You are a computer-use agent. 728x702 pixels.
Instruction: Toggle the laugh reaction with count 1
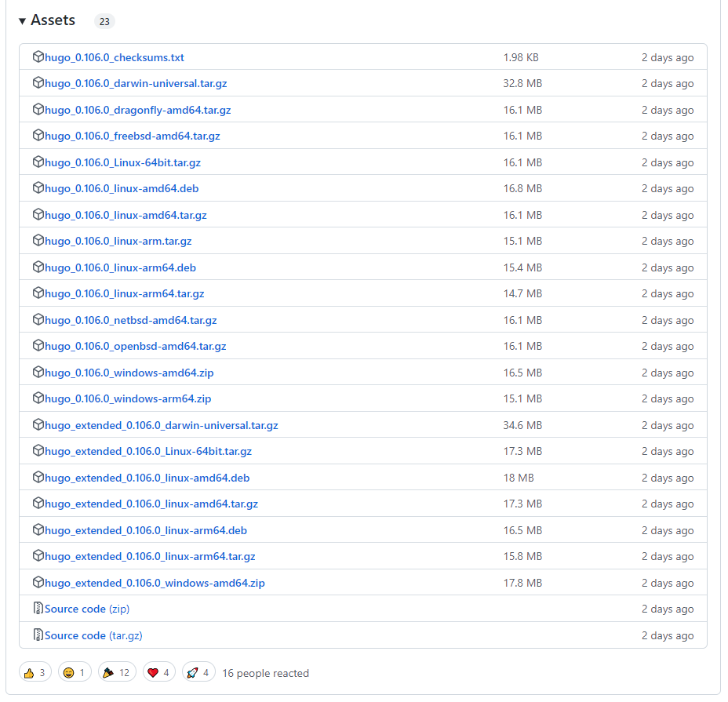pos(75,672)
